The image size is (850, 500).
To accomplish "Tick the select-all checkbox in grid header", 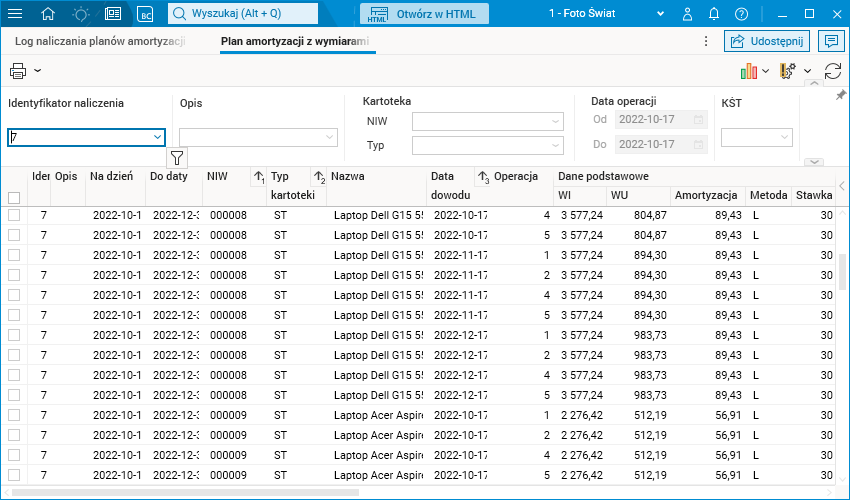I will point(14,198).
